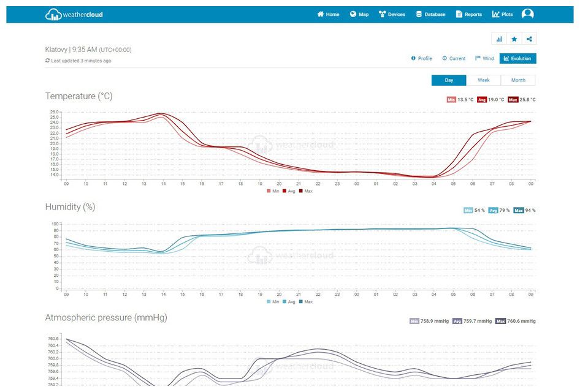
Task: Toggle the Max series in temperature legend
Action: 305,191
